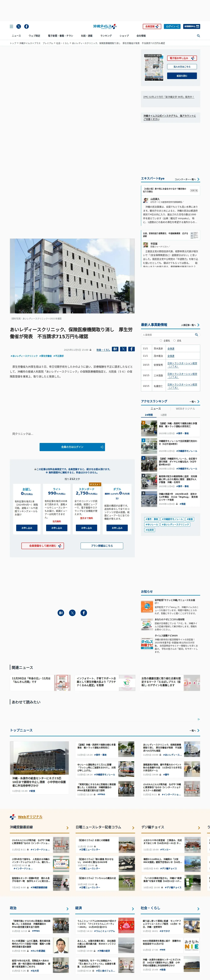Click the 法人の方はこちら button
The width and height of the screenshot is (210, 980).
coord(182,67)
